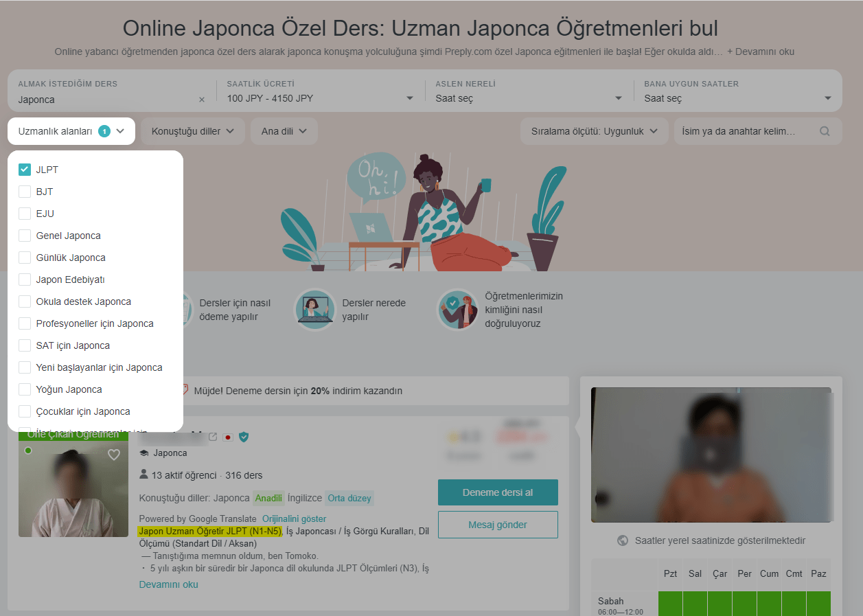Image resolution: width=863 pixels, height=616 pixels.
Task: Click the lesson location illustration icon
Action: [x=315, y=310]
